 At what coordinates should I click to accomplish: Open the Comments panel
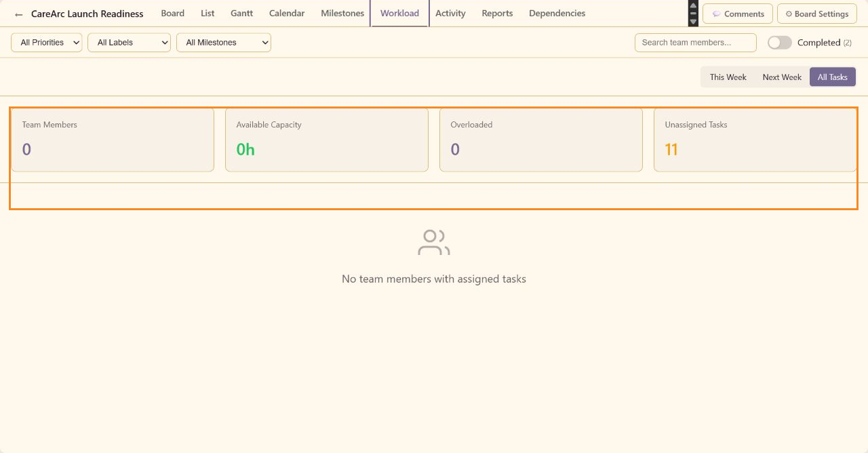click(x=738, y=14)
